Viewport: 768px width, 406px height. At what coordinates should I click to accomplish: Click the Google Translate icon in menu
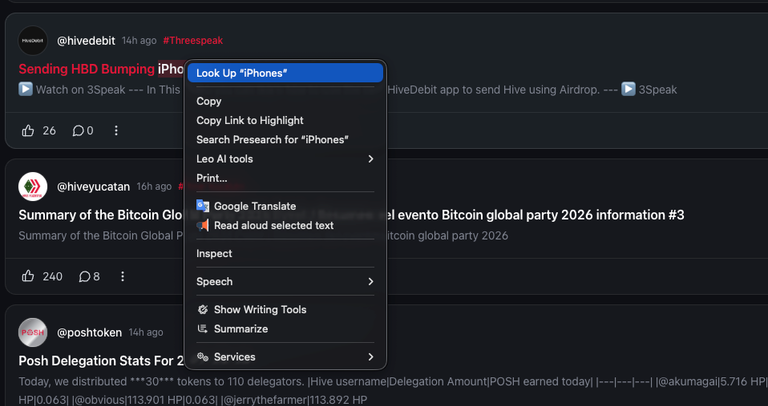pyautogui.click(x=202, y=206)
